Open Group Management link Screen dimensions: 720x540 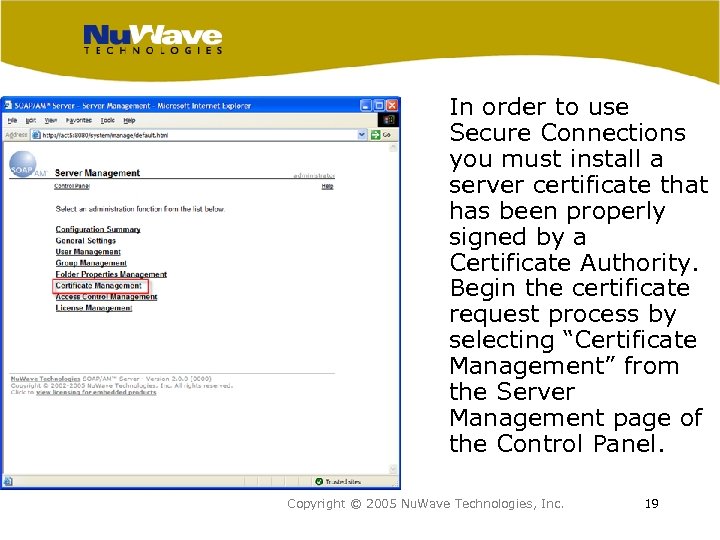pos(91,263)
